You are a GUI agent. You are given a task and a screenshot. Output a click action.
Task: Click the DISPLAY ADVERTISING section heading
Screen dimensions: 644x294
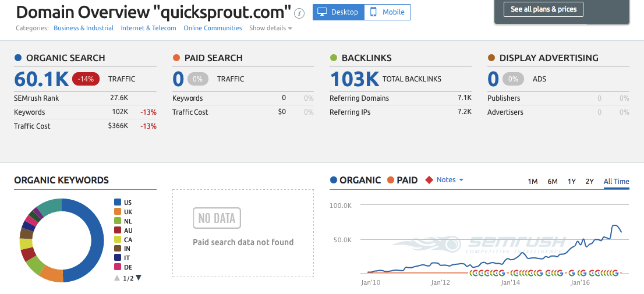pos(549,58)
